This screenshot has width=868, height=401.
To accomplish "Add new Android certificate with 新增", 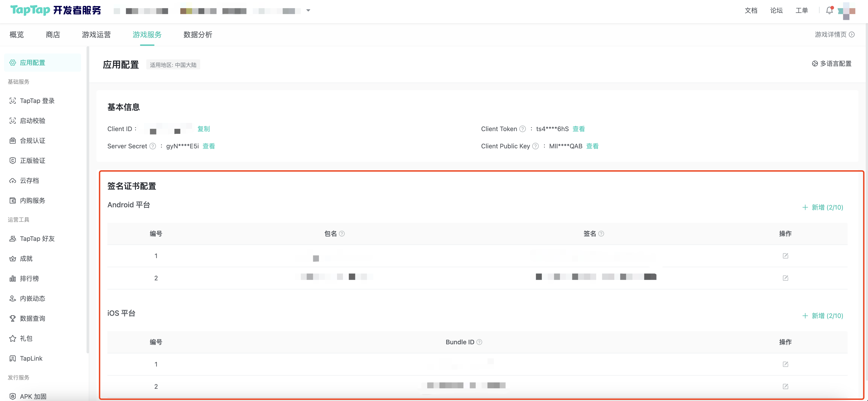I will 822,207.
